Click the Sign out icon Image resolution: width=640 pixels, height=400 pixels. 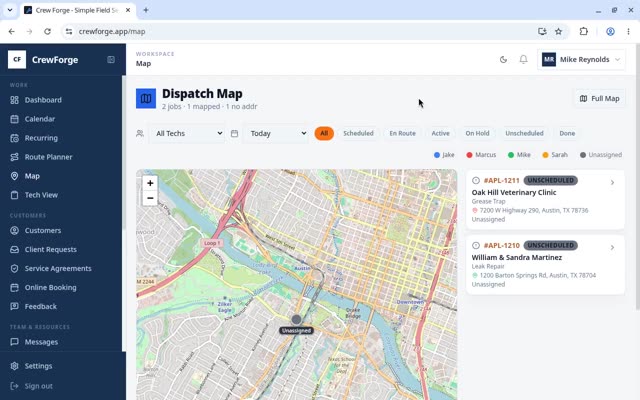point(14,386)
